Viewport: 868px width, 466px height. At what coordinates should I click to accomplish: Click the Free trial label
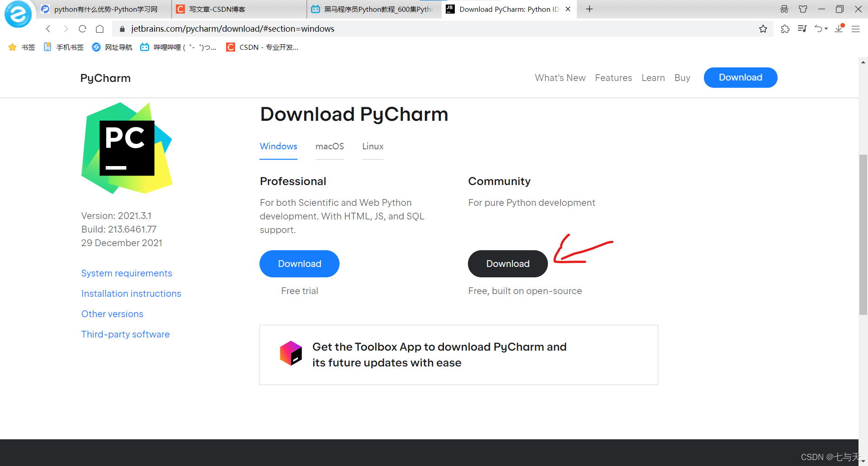point(299,291)
